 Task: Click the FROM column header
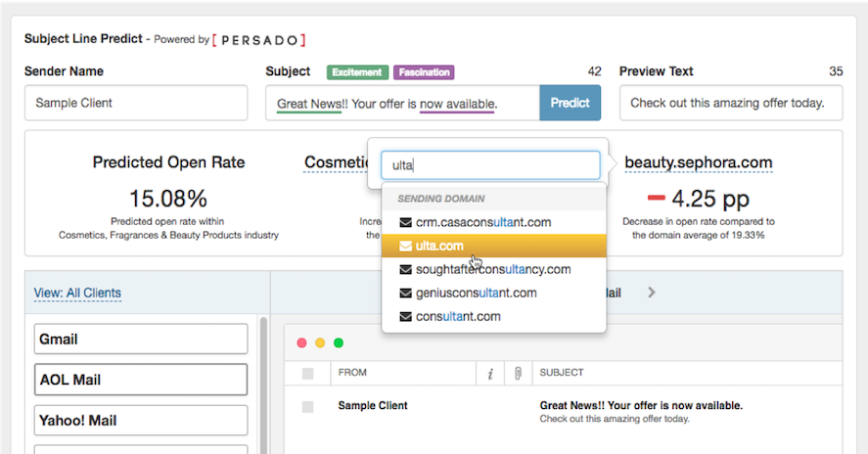point(352,373)
